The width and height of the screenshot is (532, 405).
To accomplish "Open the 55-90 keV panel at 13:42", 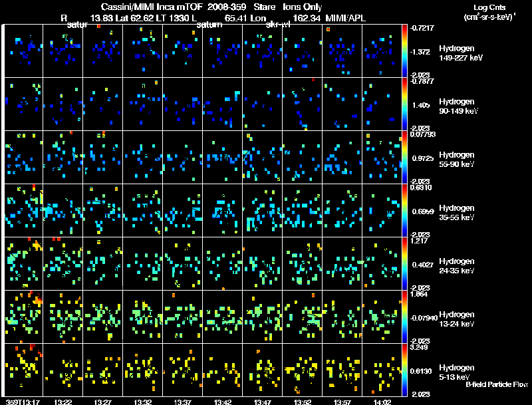I will (x=223, y=157).
